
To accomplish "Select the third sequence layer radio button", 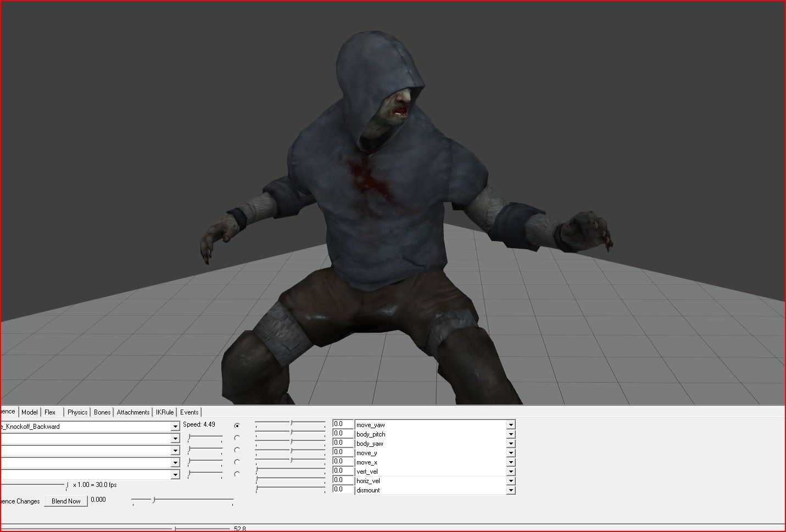I will [x=237, y=450].
